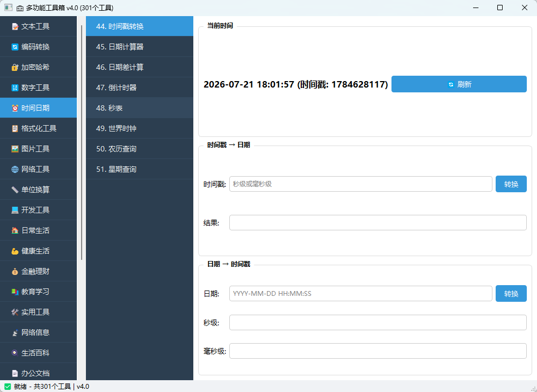Click the 实用工具 category label
This screenshot has height=392, width=537.
click(x=35, y=312)
